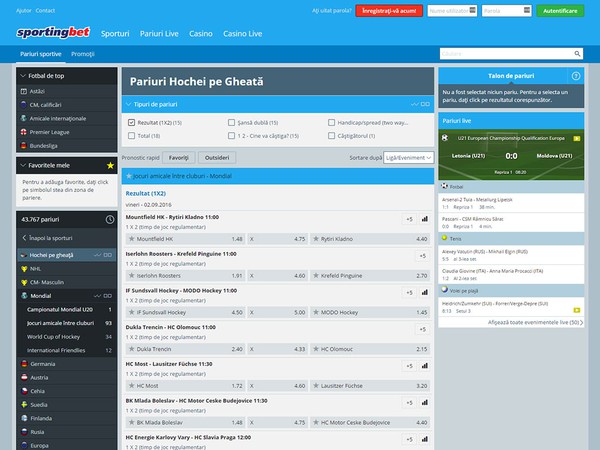Image resolution: width=600 pixels, height=450 pixels.
Task: Click the Favoriți quick pick button
Action: tap(179, 157)
